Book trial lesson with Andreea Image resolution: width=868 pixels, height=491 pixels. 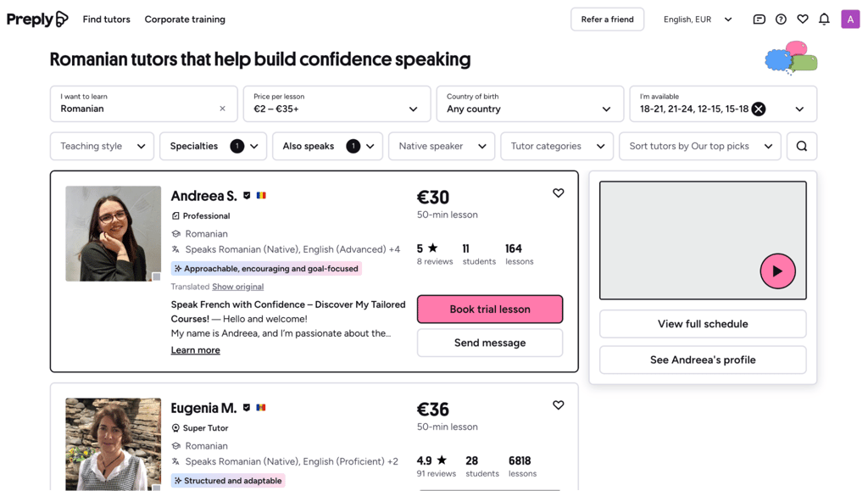489,310
